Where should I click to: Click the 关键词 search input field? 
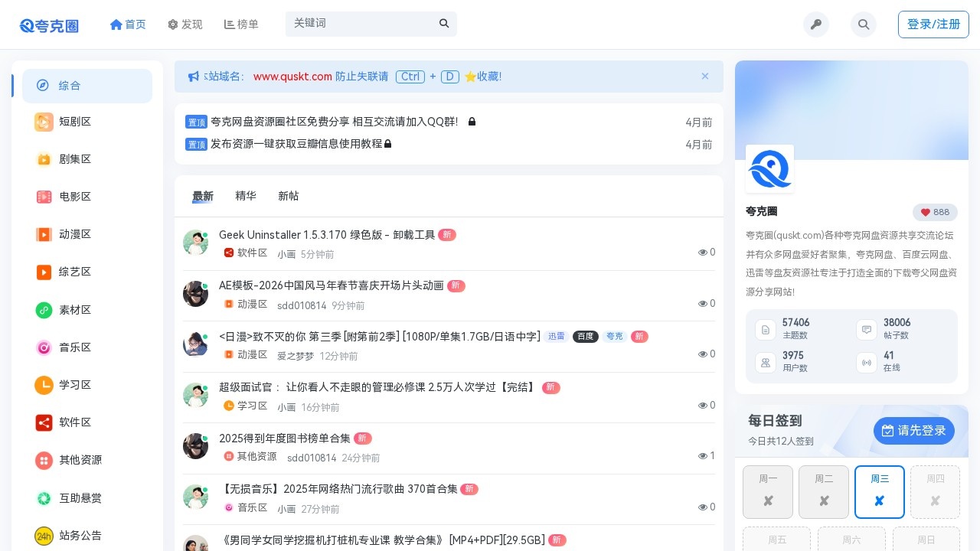[360, 24]
